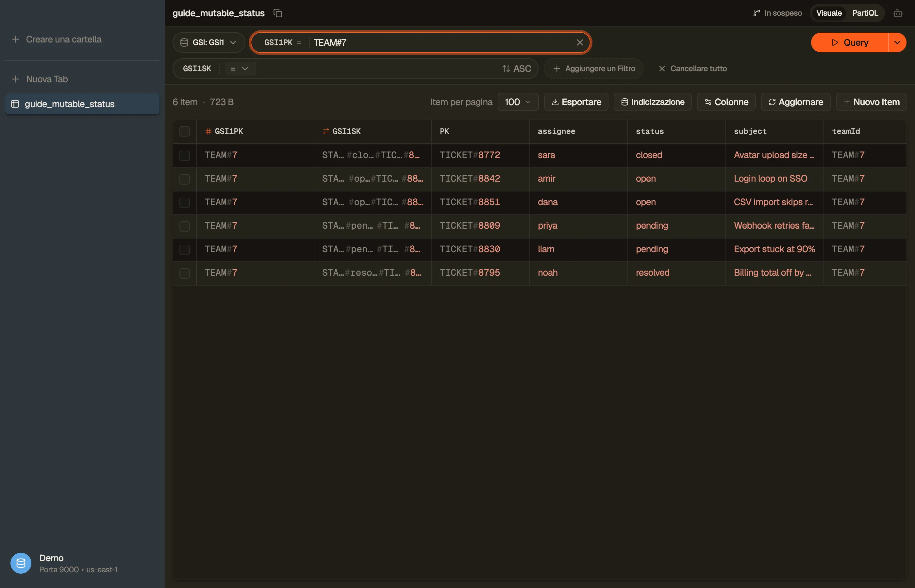Click the sort-key arrows icon in GSI1SK header
Screen dimensions: 915x588
pyautogui.click(x=326, y=131)
